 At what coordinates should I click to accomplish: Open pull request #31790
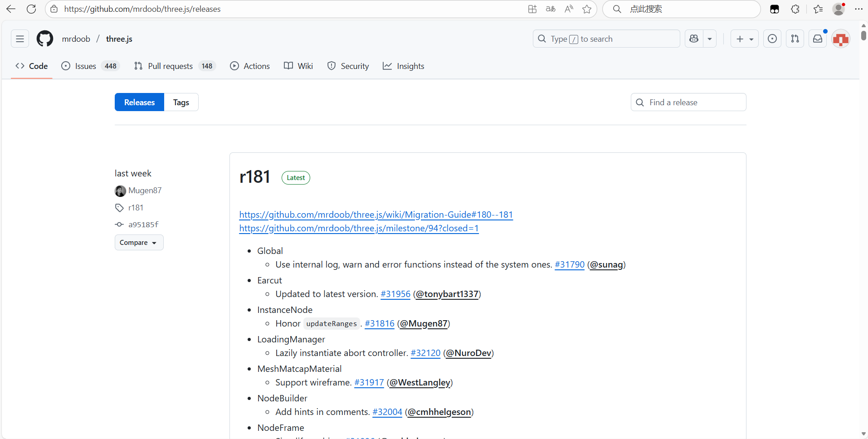[x=570, y=264]
